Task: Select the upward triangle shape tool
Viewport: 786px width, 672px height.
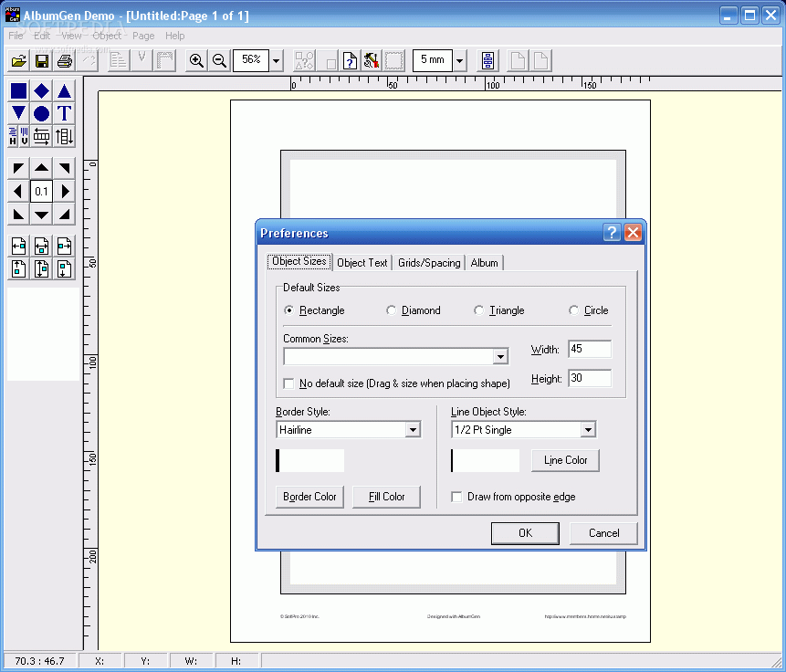Action: 64,91
